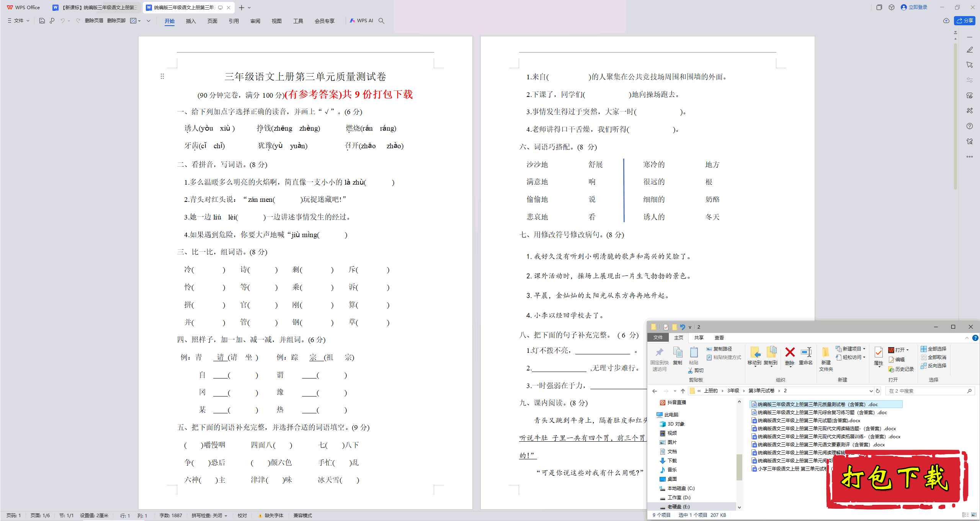Create a new folder in Explorer
This screenshot has height=521, width=980.
(x=826, y=359)
